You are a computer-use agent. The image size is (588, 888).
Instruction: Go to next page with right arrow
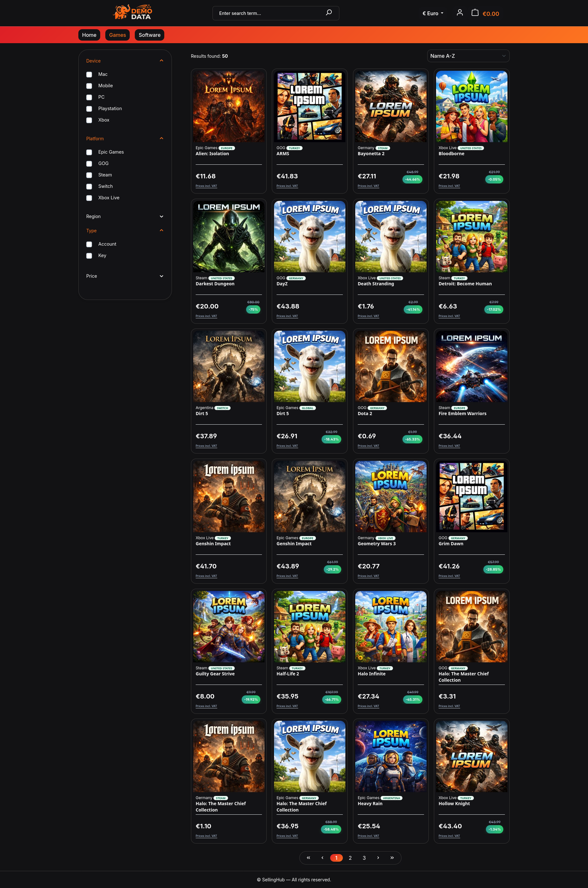[378, 857]
